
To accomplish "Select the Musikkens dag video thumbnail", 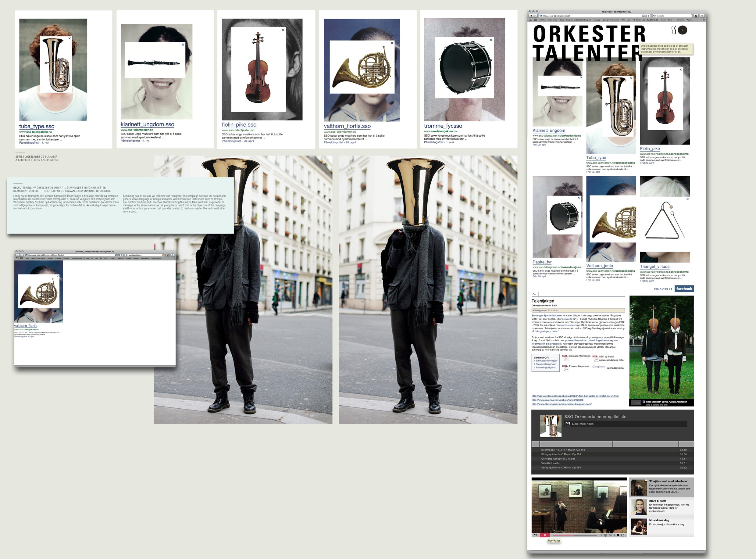I will tap(639, 526).
